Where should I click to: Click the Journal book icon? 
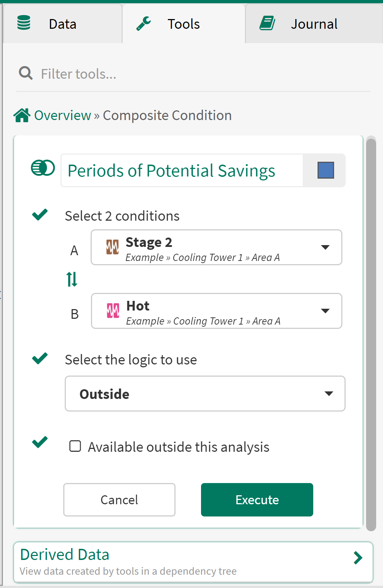tap(267, 23)
